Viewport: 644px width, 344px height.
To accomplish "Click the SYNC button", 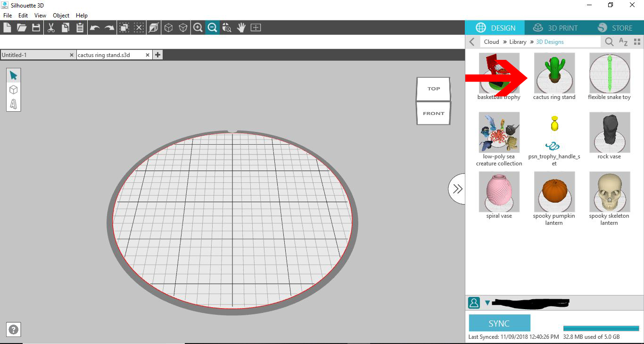I will coord(499,323).
